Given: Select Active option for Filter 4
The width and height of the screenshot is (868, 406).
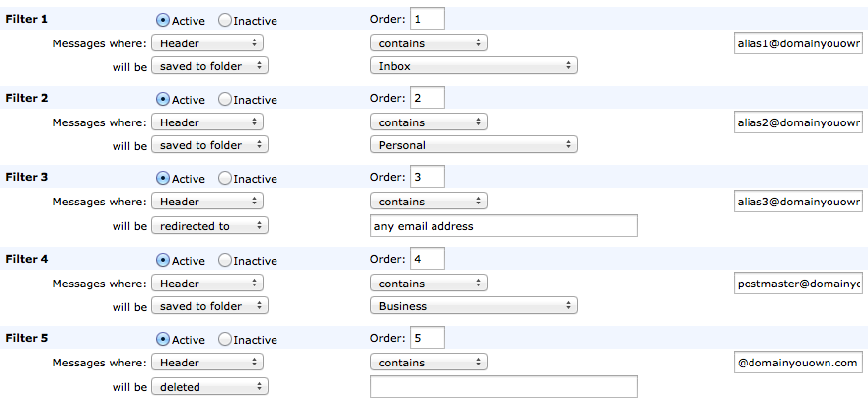Looking at the screenshot, I should (x=163, y=260).
